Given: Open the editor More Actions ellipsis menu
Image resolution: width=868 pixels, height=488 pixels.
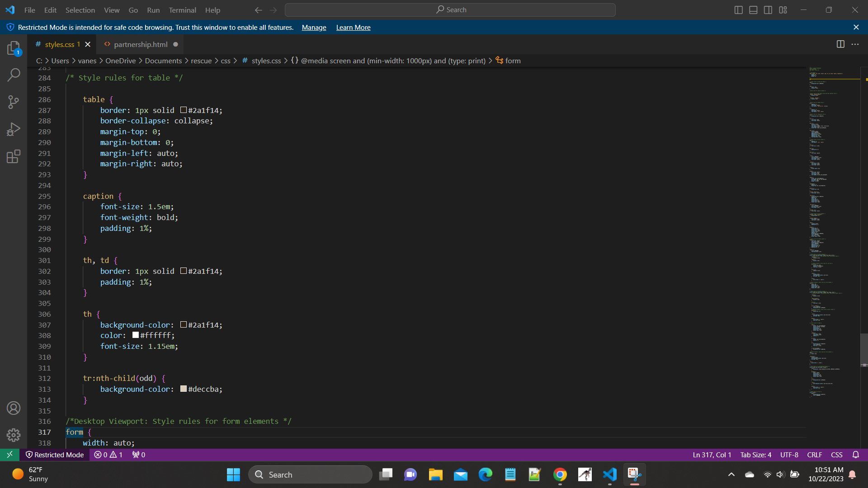Looking at the screenshot, I should click(855, 44).
